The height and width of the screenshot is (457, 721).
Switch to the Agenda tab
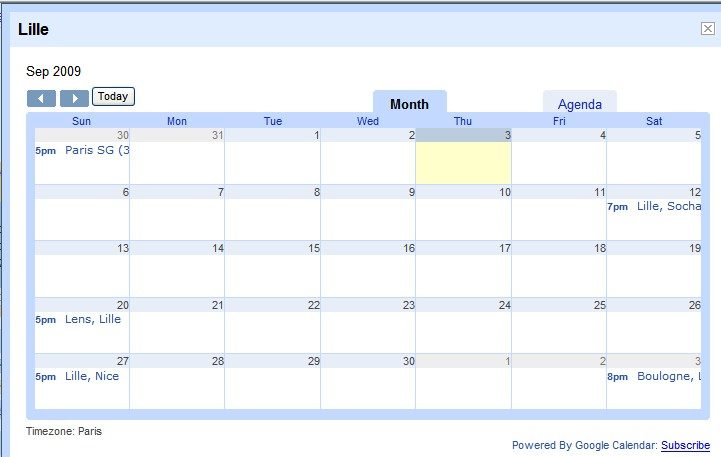579,104
